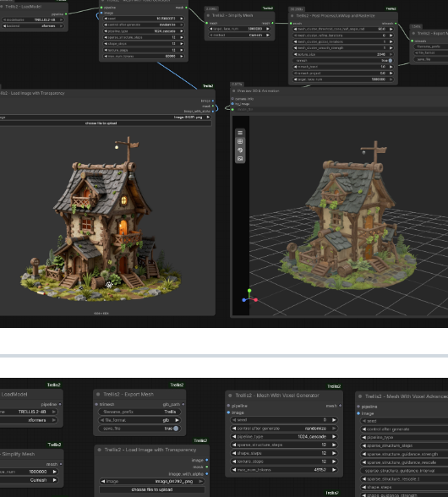Viewport: 448px width, 497px height.
Task: Increase the seed value in upper Voxel Generator node
Action: (x=182, y=19)
